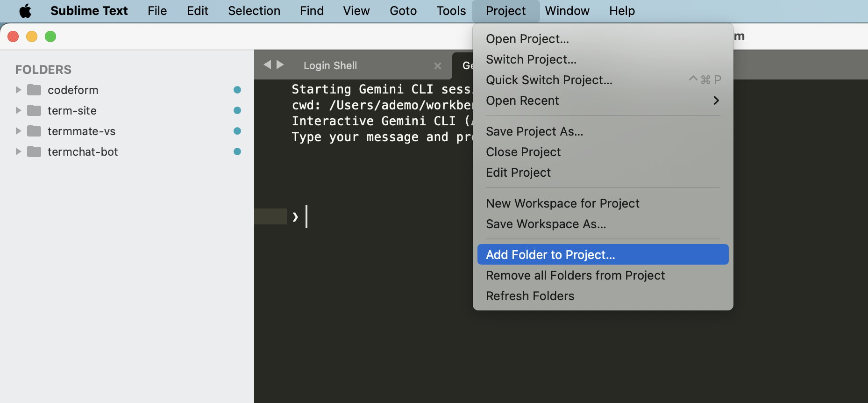868x403 pixels.
Task: Click the term-site folder icon
Action: click(x=34, y=110)
